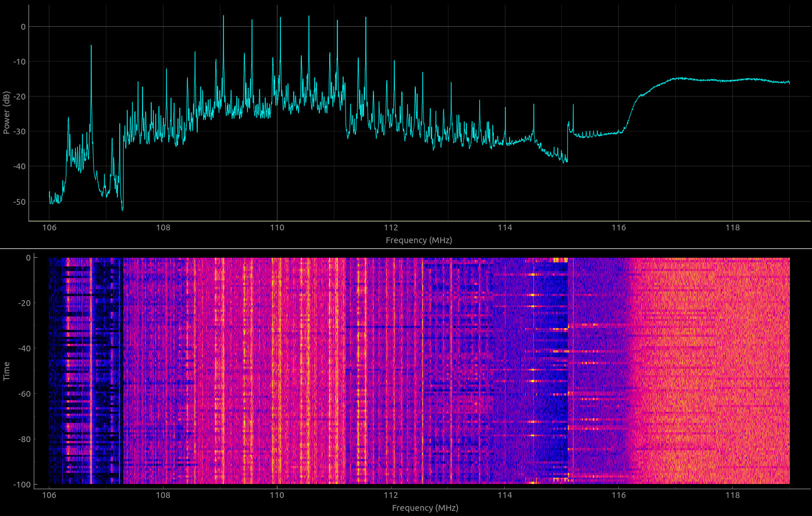Click the Time axis label on waterfall
The image size is (812, 516).
(6, 371)
